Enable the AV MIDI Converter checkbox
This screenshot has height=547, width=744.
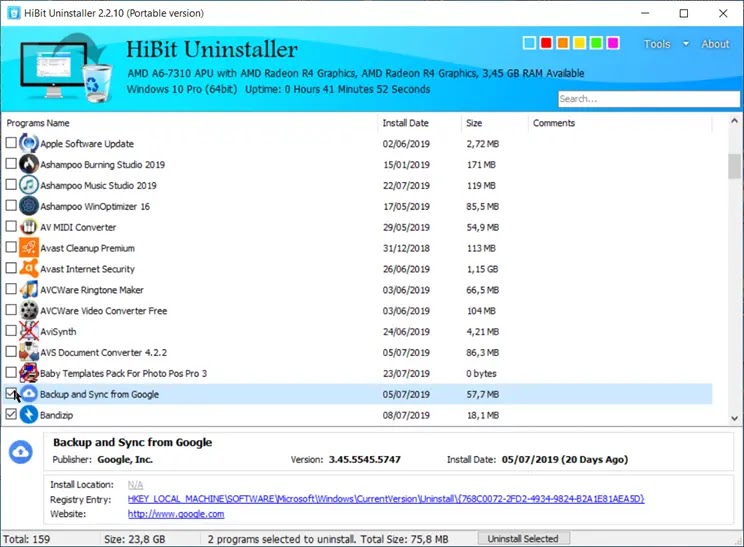pos(11,226)
